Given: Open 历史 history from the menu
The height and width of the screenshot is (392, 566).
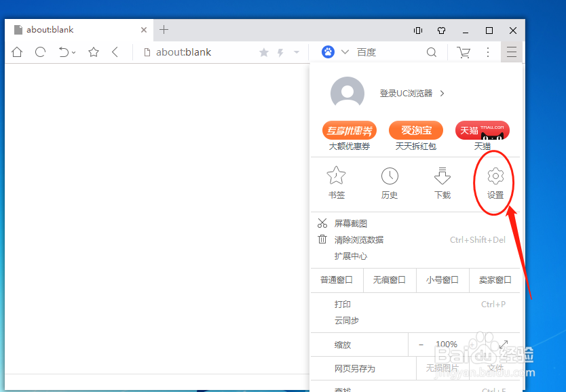Looking at the screenshot, I should point(390,183).
